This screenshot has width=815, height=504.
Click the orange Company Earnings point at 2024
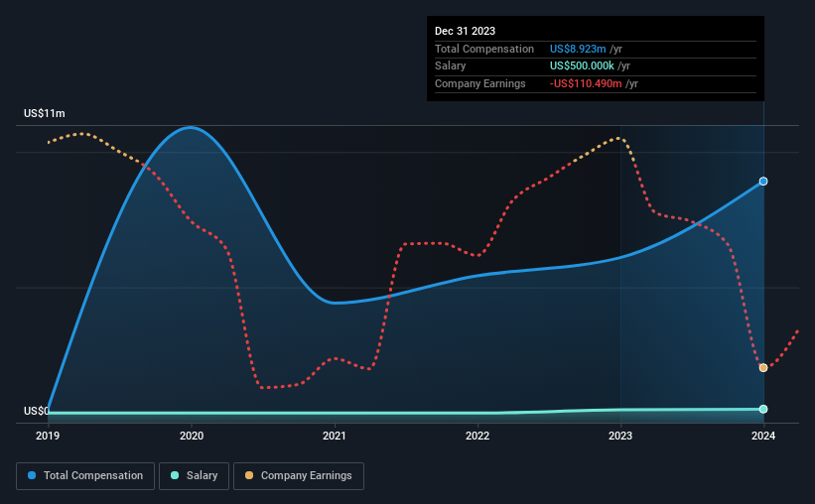[763, 368]
